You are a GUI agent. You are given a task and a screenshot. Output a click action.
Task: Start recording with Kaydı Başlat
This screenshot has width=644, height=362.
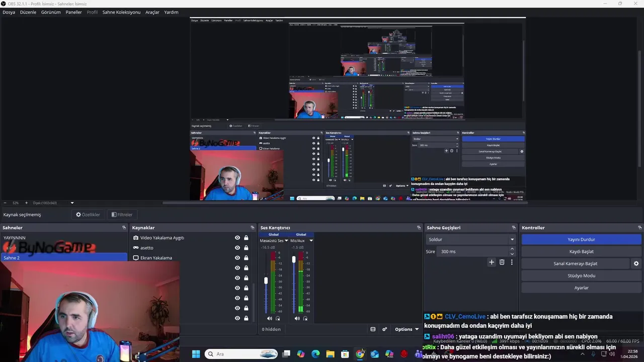581,251
